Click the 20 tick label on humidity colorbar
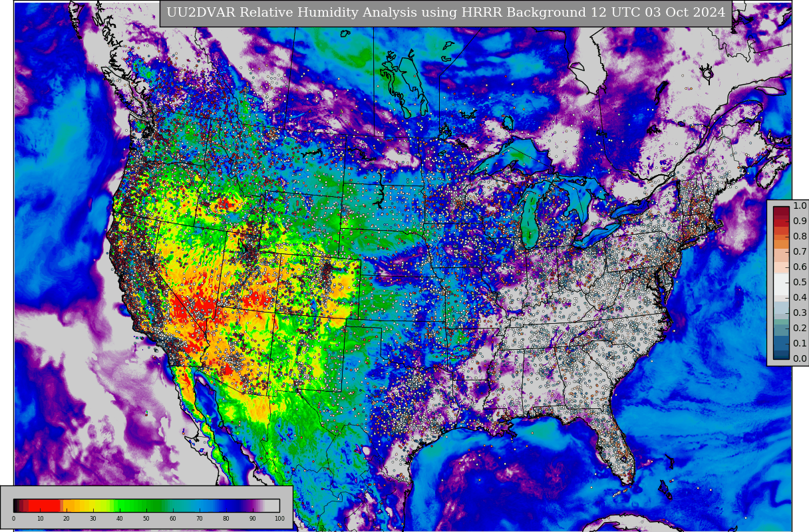 [67, 519]
